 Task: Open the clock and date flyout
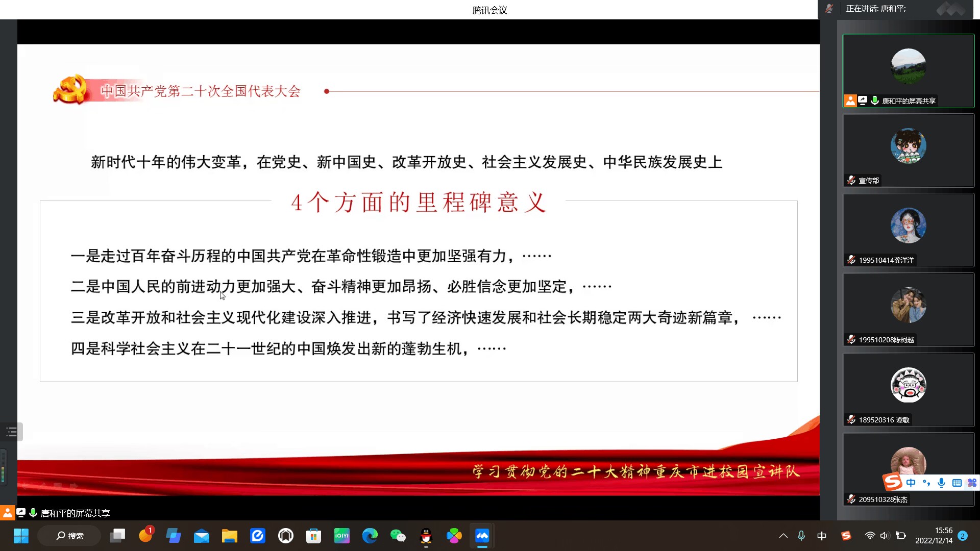[x=934, y=536]
